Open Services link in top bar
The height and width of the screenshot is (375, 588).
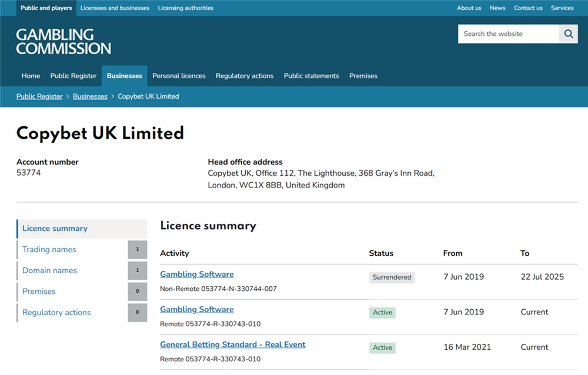click(562, 8)
